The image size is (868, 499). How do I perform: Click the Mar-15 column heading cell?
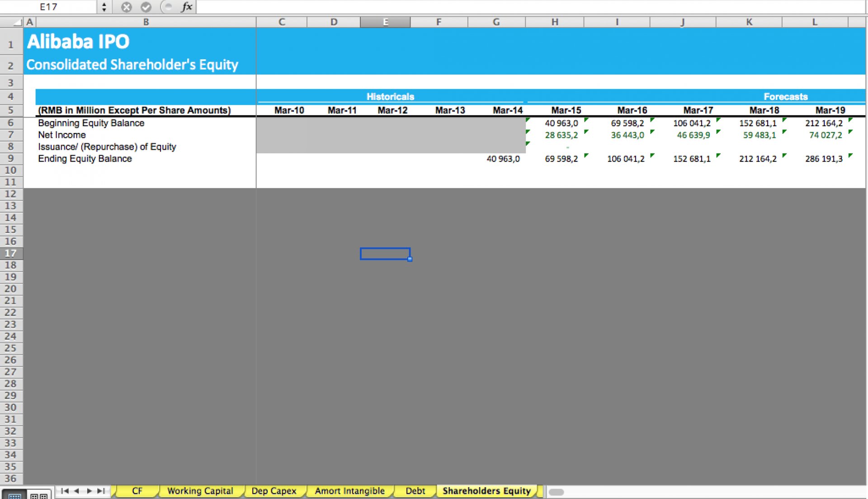(x=566, y=110)
